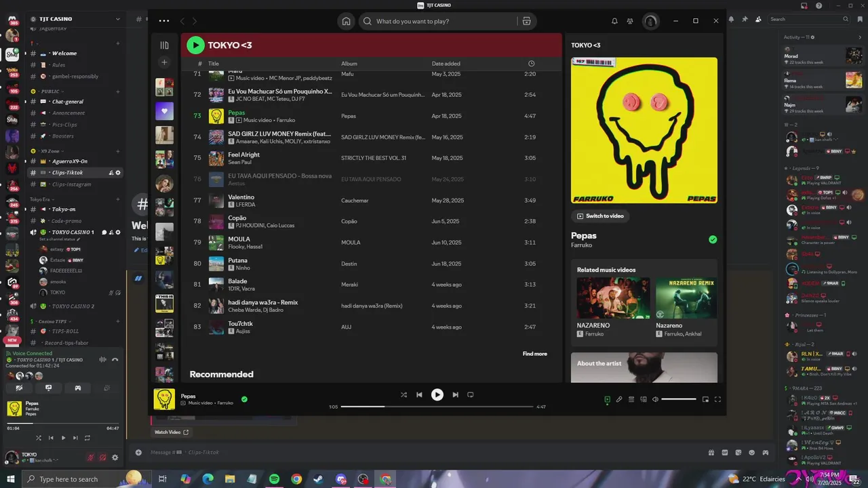Select track Feel Alright by Sean Paul

coord(372,158)
